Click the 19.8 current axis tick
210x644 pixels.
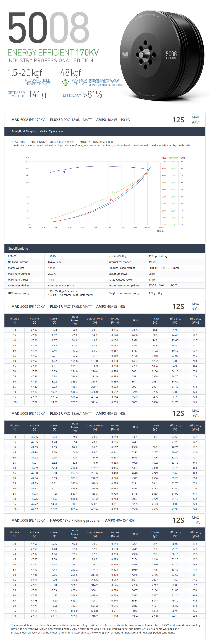(28, 162)
